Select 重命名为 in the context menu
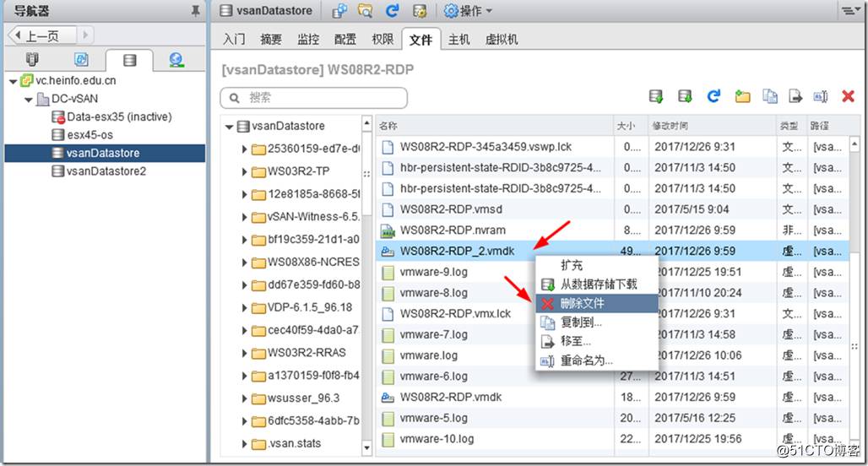 coord(587,360)
